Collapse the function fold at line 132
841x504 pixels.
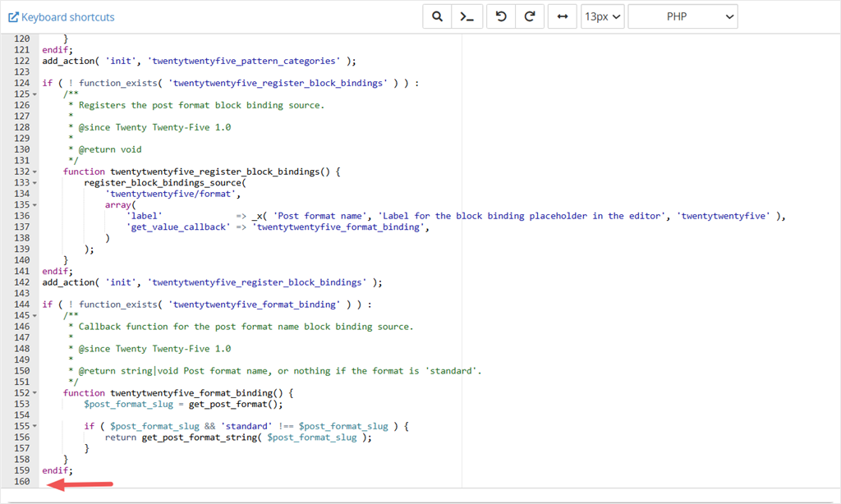[x=34, y=172]
